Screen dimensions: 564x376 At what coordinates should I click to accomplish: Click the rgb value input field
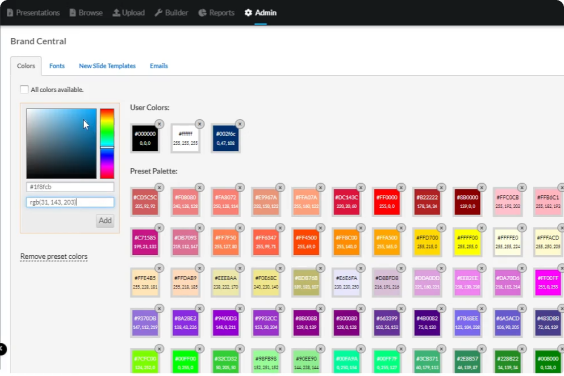(x=70, y=202)
